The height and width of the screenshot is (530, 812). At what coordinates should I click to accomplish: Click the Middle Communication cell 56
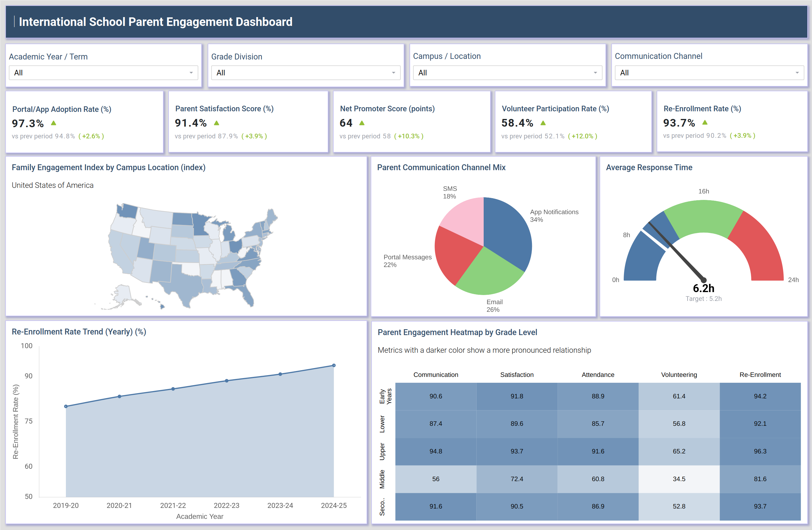436,479
